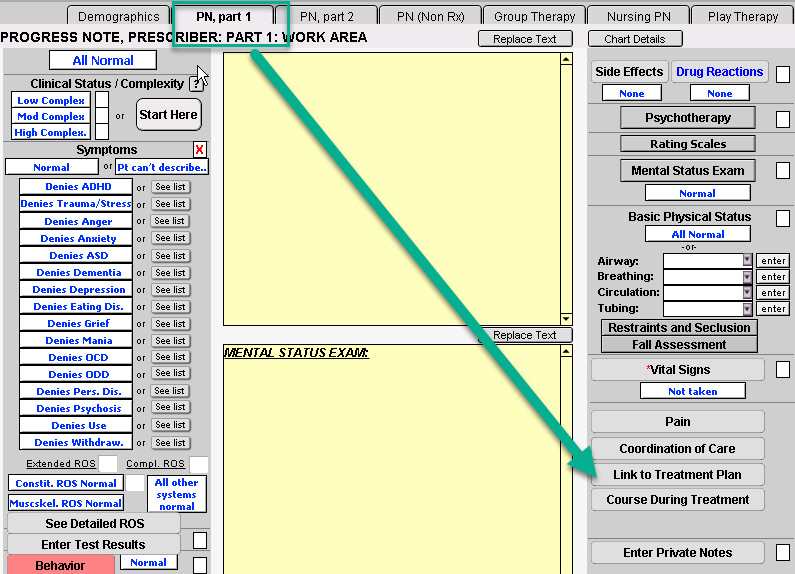This screenshot has height=574, width=795.
Task: Tick the Vital Signs checkbox
Action: (782, 370)
